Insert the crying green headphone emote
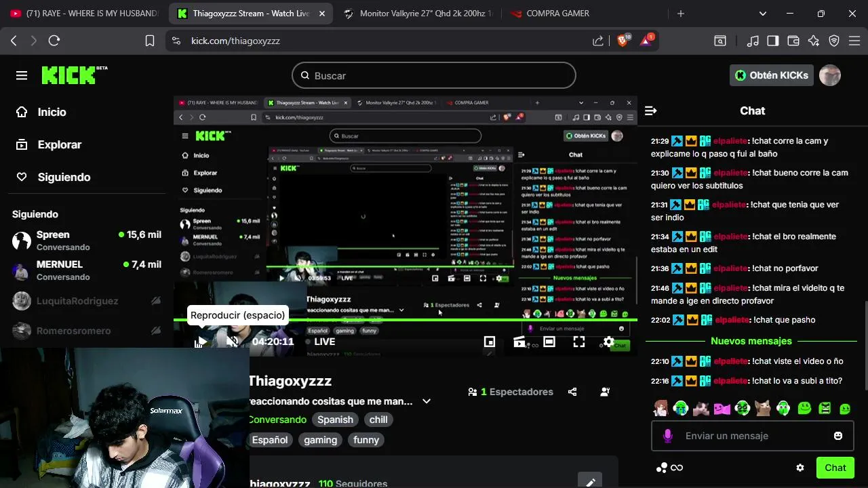Image resolution: width=868 pixels, height=488 pixels. click(681, 408)
